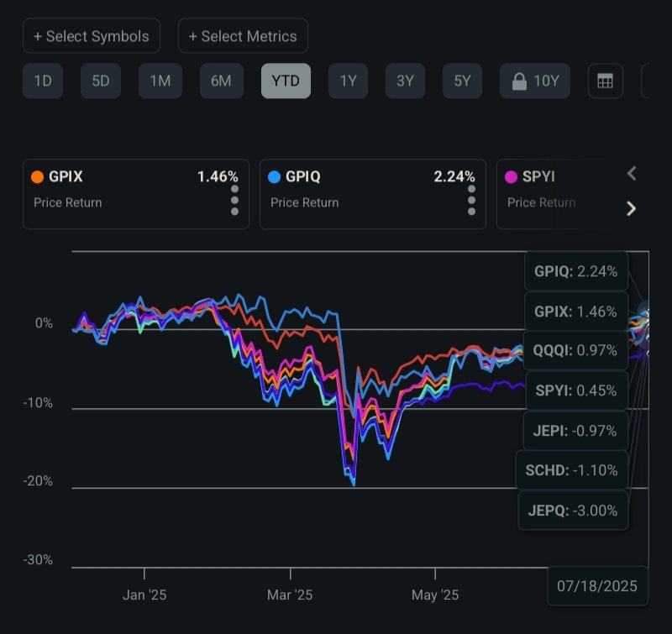Click the 0% y-axis label
Screen dimensions: 672x634
pyautogui.click(x=44, y=323)
